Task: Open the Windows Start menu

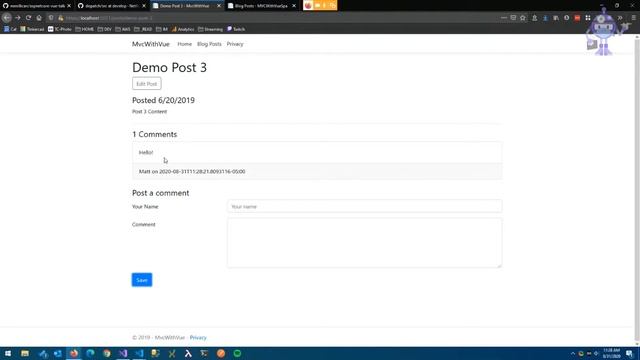Action: [x=8, y=353]
